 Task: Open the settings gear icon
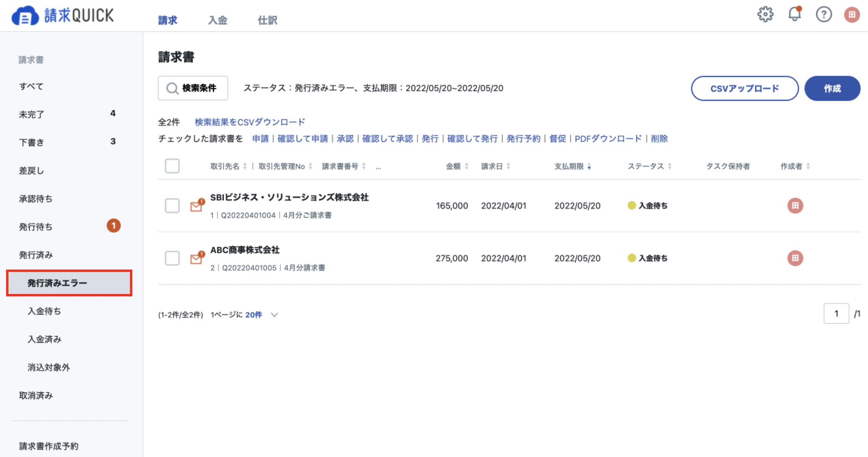pyautogui.click(x=765, y=15)
